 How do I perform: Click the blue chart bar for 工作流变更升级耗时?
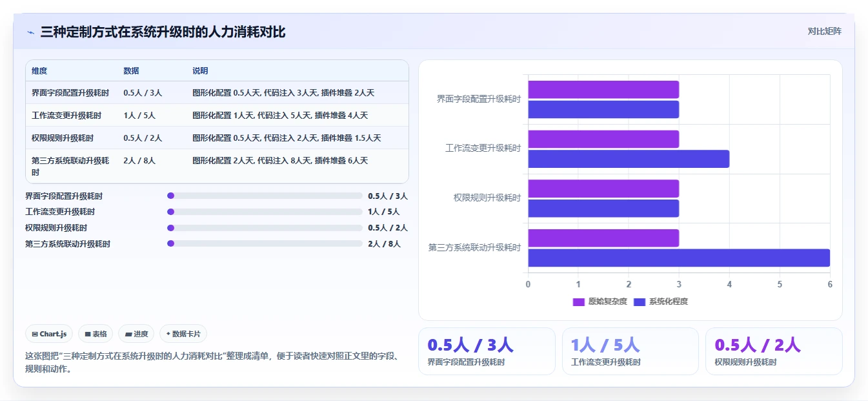click(x=629, y=159)
